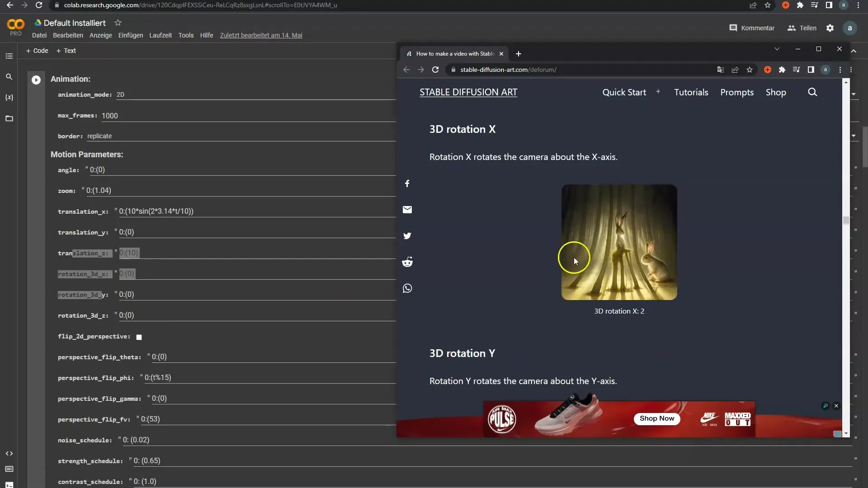
Task: Share article via email icon
Action: pyautogui.click(x=407, y=210)
